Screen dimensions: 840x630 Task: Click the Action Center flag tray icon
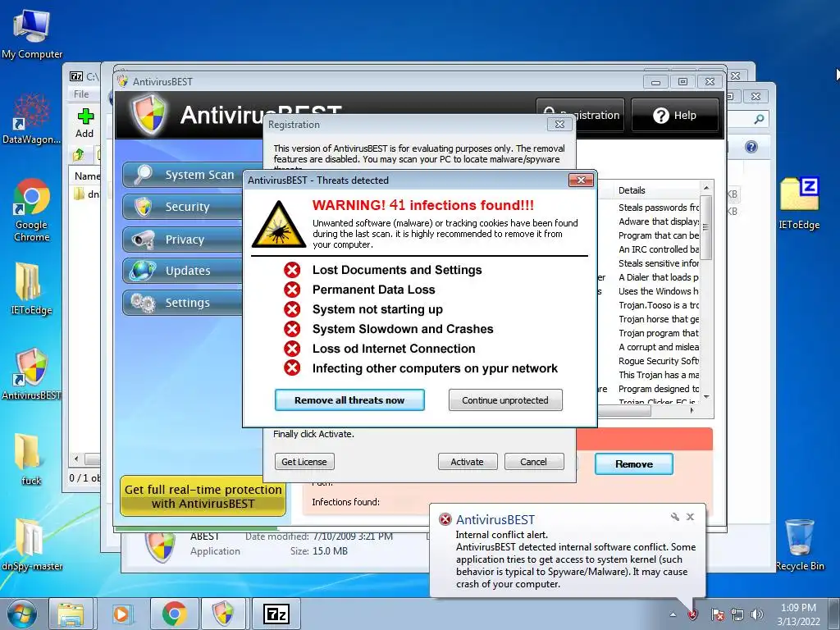click(717, 614)
